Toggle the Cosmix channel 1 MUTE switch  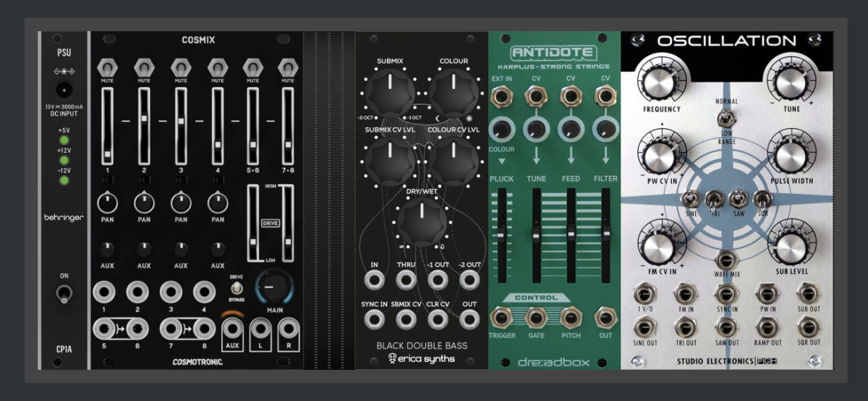tap(107, 67)
